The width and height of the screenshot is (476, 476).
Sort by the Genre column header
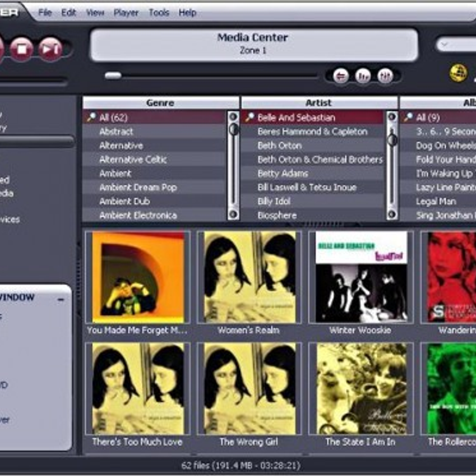point(161,103)
